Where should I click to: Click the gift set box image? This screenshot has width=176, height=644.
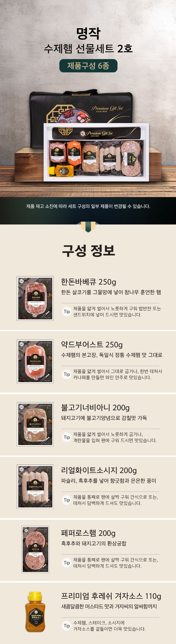click(x=96, y=152)
